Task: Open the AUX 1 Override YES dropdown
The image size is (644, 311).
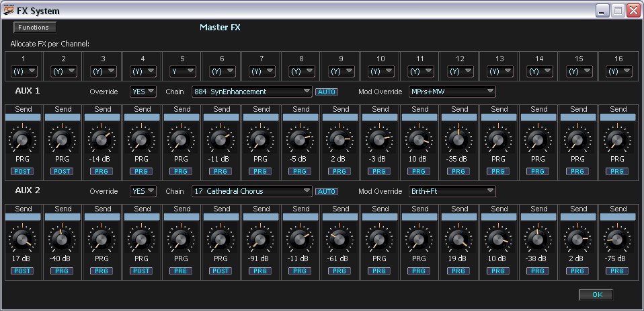Action: [143, 92]
